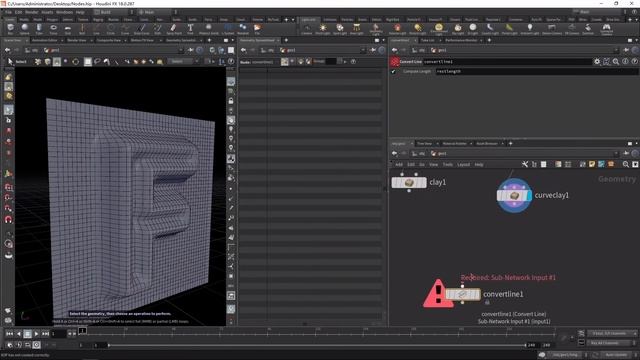640x360 pixels.
Task: Select the Metaball shelf tool
Action: 243,29
